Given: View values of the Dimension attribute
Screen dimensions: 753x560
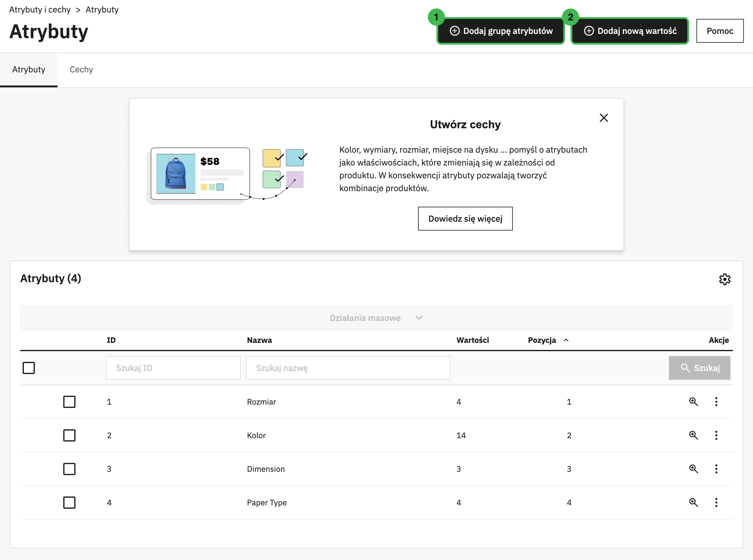Looking at the screenshot, I should (693, 469).
